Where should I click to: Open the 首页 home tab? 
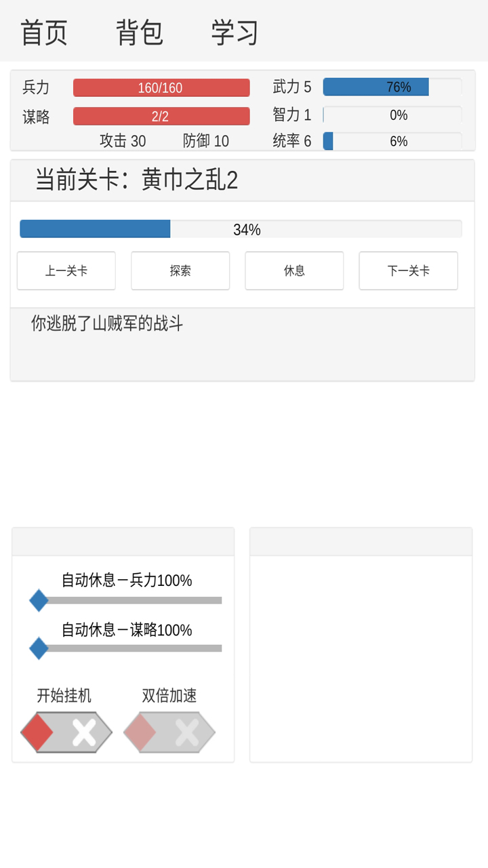pos(44,32)
